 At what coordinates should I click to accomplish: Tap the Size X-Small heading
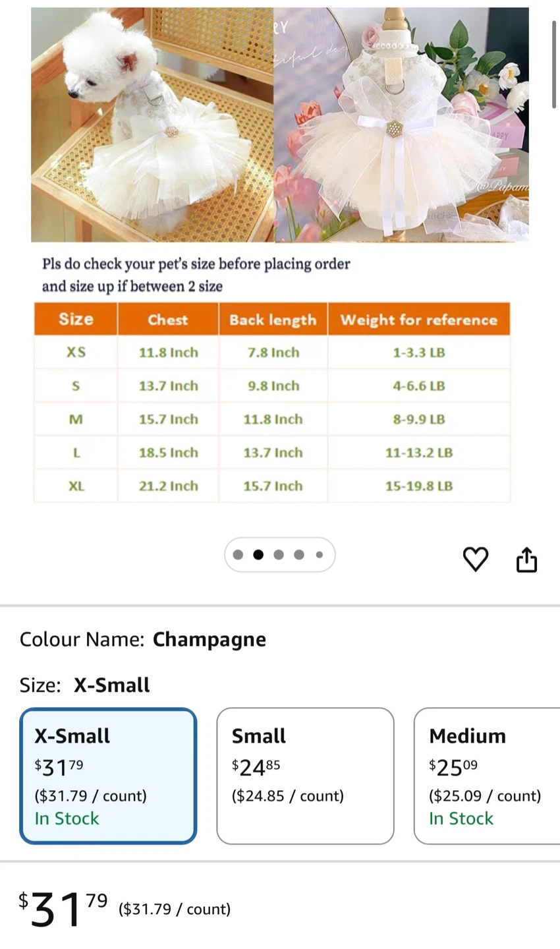tap(85, 685)
